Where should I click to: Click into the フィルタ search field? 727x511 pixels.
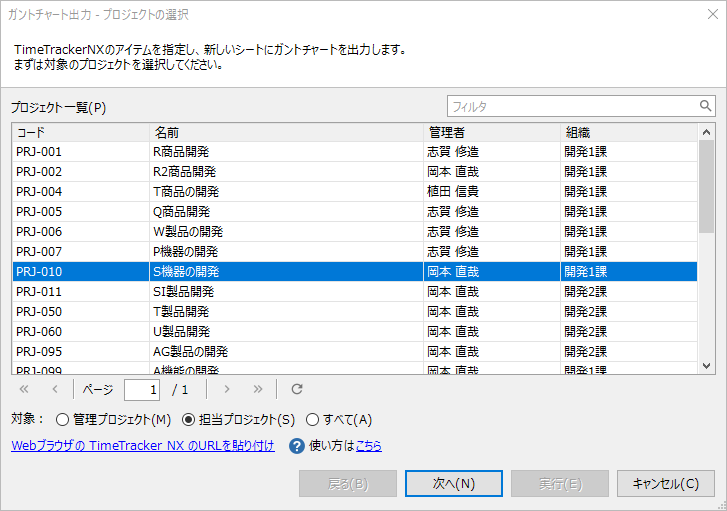tap(570, 106)
